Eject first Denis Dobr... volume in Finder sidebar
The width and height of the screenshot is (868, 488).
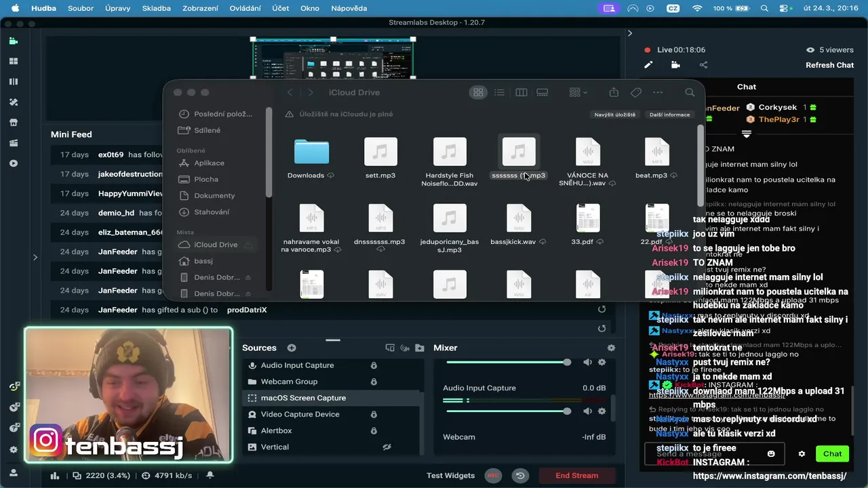click(248, 277)
